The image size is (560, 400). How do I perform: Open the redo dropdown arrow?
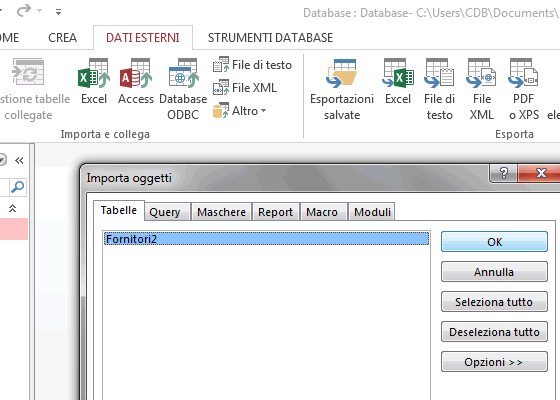click(40, 11)
